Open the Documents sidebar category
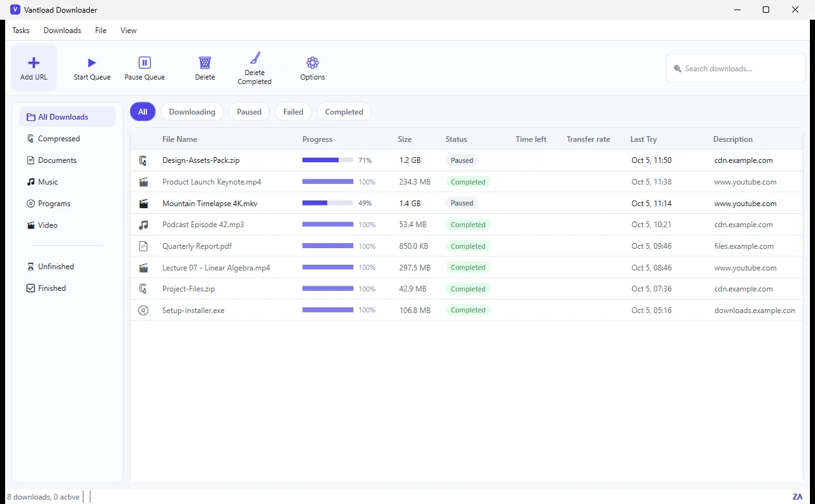The height and width of the screenshot is (504, 815). 67,160
